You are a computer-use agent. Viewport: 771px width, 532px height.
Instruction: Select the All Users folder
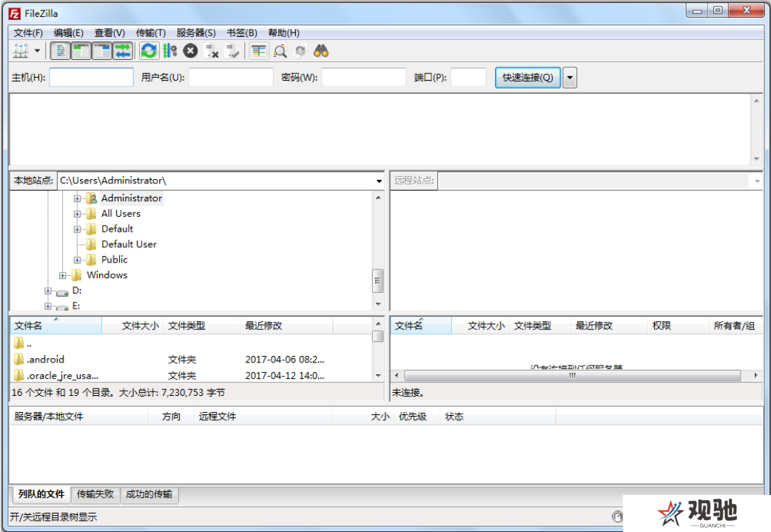pyautogui.click(x=121, y=213)
